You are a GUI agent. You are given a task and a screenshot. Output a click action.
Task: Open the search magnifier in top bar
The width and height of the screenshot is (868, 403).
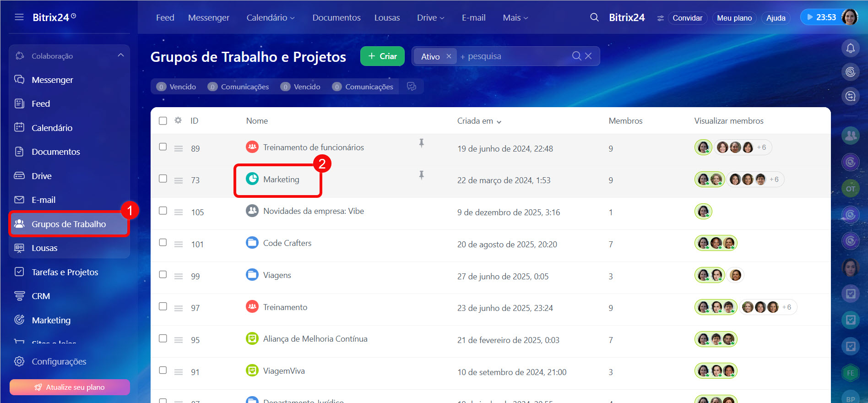[x=594, y=17]
